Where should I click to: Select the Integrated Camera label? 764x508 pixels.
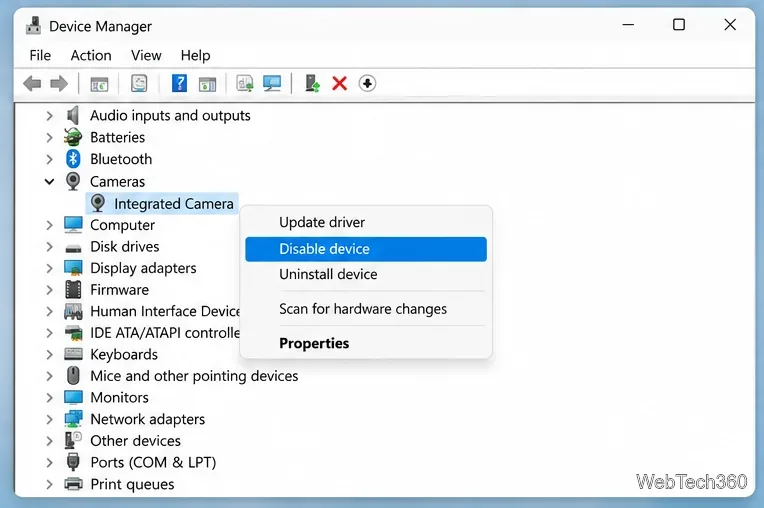(174, 204)
